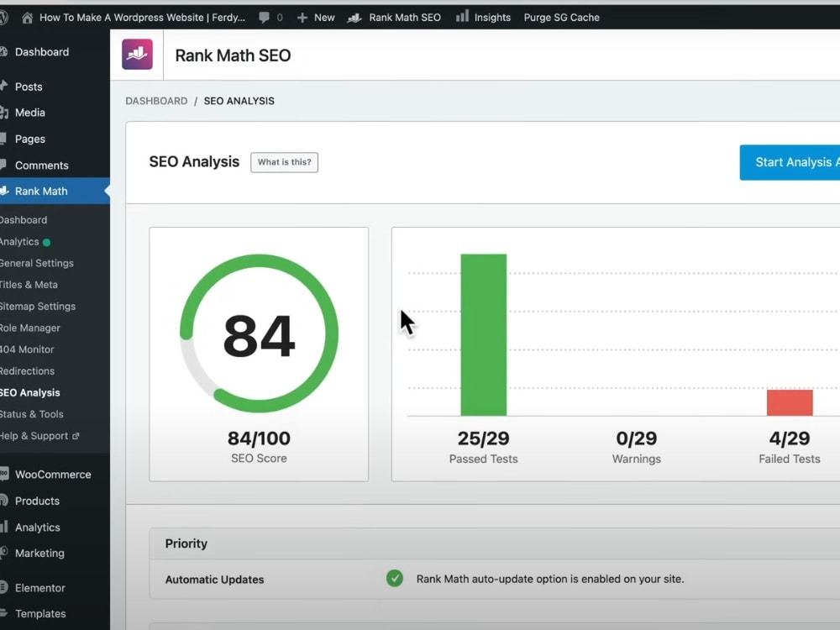Open the WooCommerce menu

click(53, 475)
